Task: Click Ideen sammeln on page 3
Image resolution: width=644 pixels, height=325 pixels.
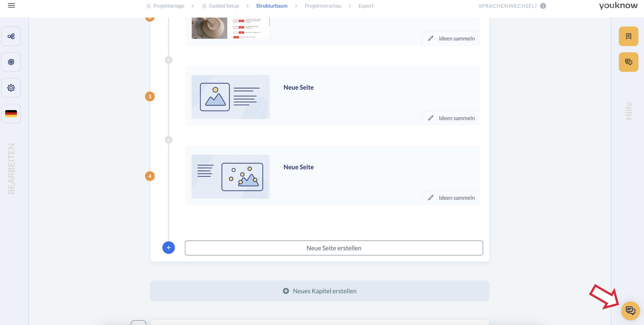Action: click(451, 118)
